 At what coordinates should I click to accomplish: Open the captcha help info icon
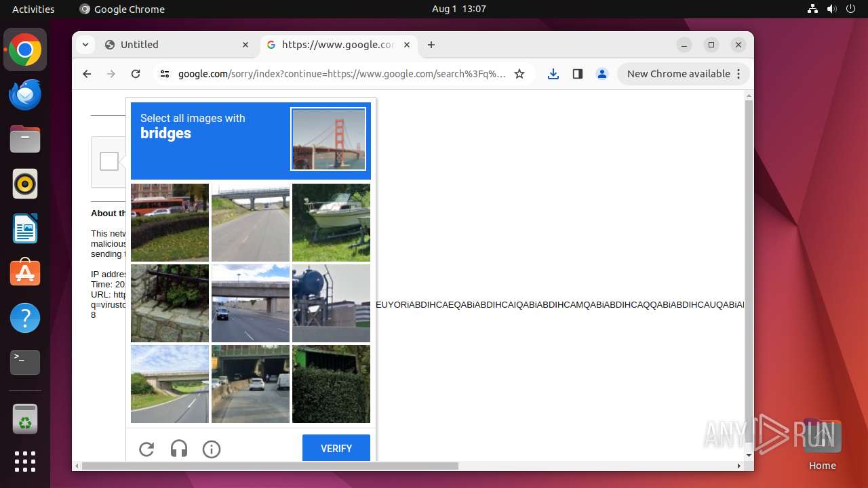[212, 449]
